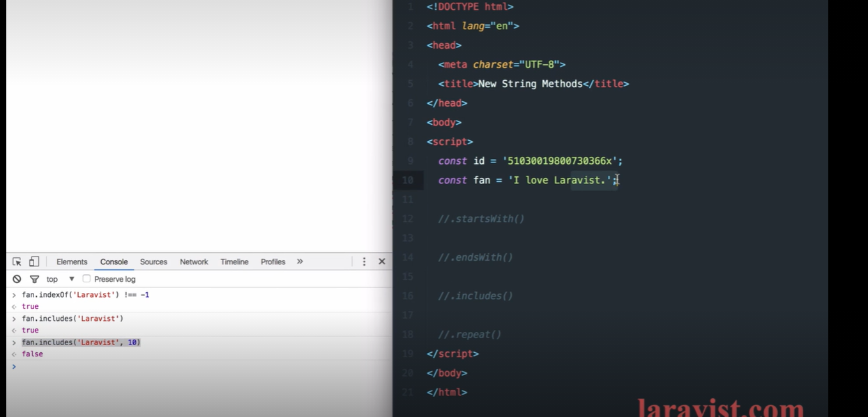Click the const fan = 'I love Laravist.' line
This screenshot has width=868, height=417.
coord(528,180)
